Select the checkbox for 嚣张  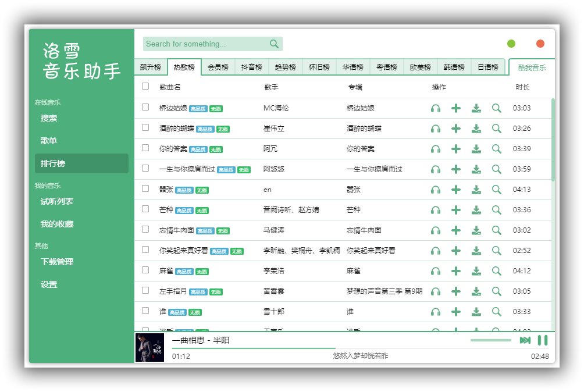145,189
